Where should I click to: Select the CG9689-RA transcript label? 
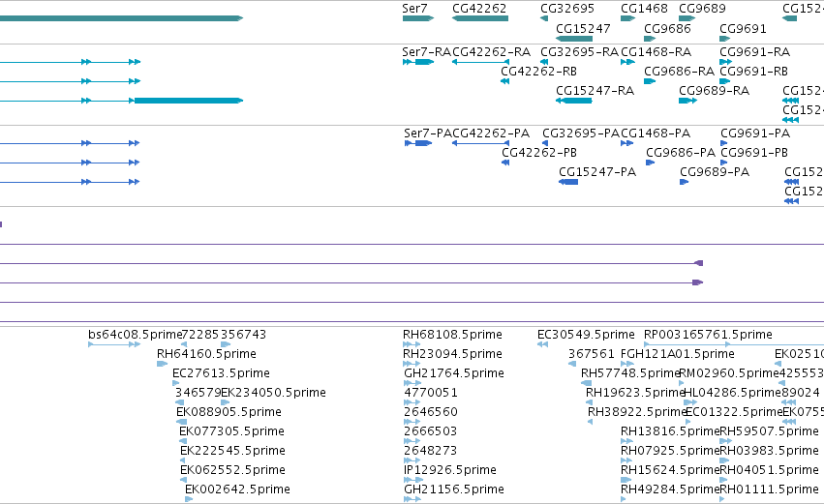[x=714, y=91]
